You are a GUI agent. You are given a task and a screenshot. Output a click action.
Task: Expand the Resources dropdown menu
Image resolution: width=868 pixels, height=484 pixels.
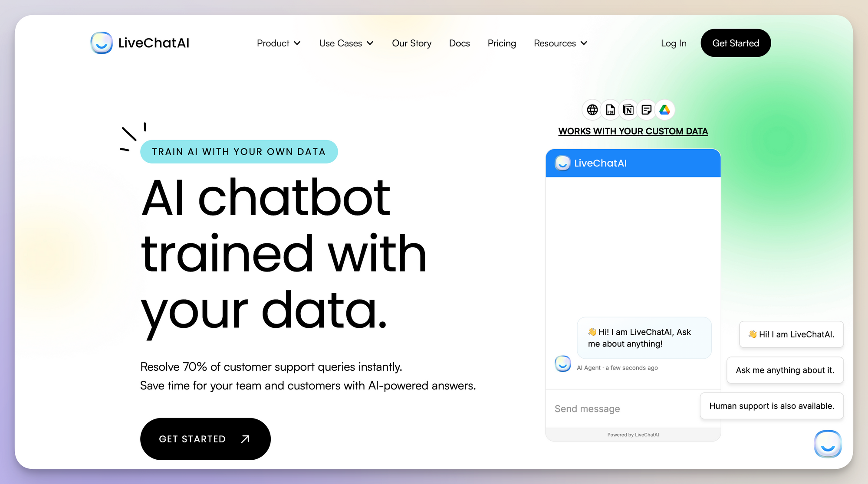pyautogui.click(x=560, y=43)
